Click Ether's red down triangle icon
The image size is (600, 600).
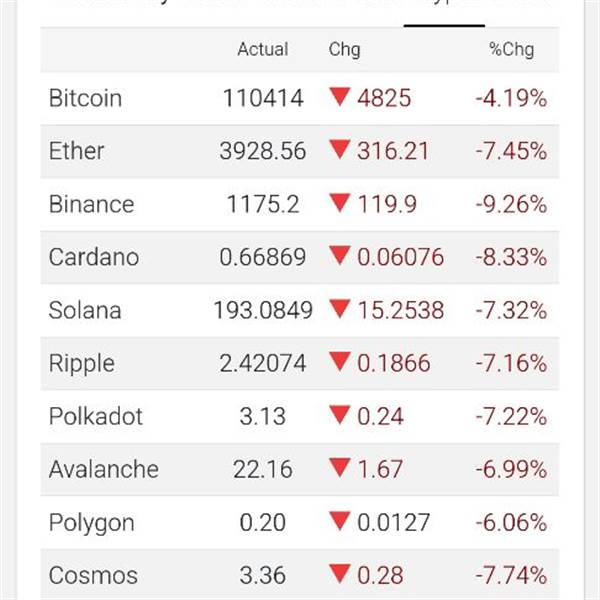(340, 150)
